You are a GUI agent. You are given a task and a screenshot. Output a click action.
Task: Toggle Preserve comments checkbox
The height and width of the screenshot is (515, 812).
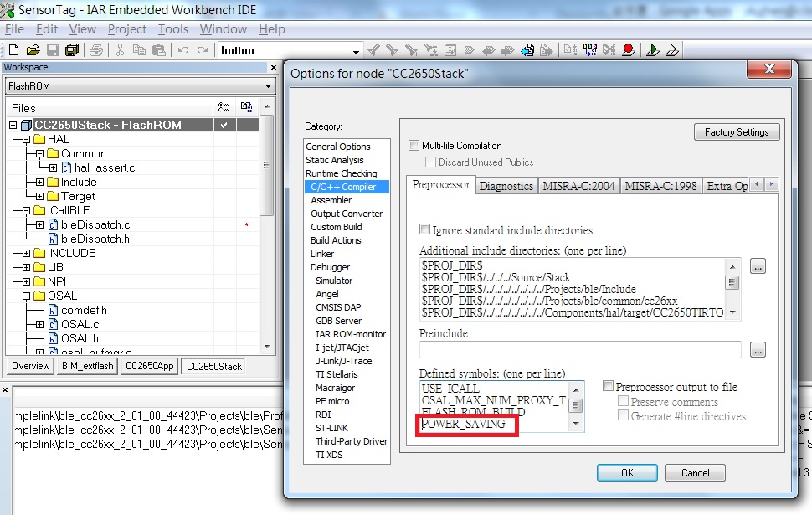624,401
